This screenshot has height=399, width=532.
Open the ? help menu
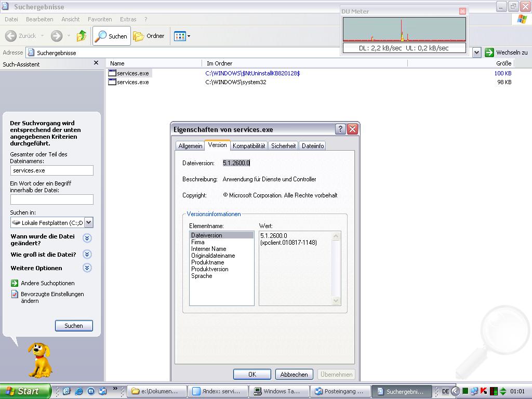pos(146,19)
